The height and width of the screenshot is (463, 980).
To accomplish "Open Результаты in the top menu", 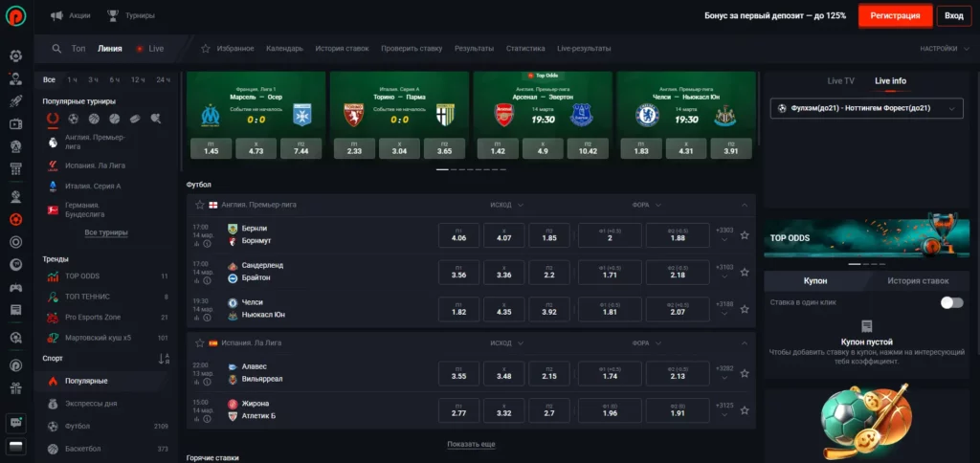I will (x=474, y=48).
